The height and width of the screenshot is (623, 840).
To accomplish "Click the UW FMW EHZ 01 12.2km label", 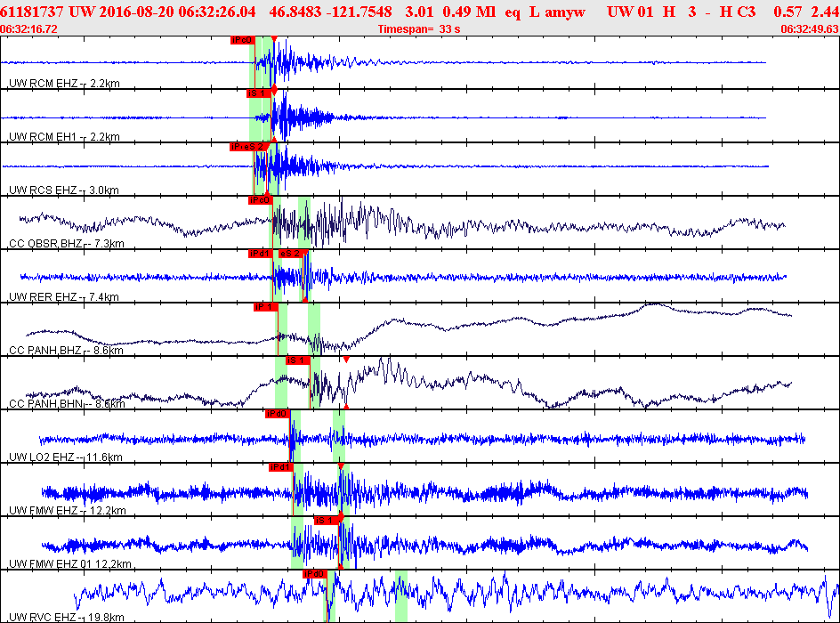I will click(x=70, y=564).
